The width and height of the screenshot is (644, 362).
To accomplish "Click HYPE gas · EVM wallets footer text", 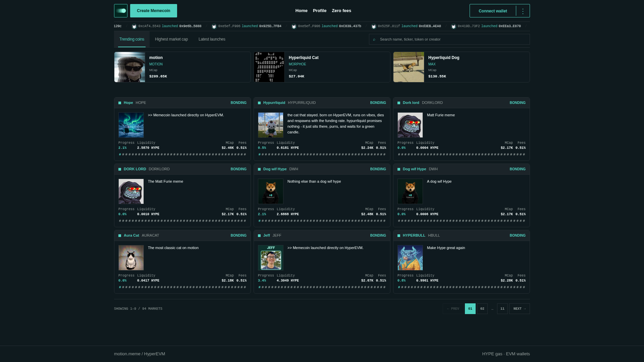I will coord(506,354).
